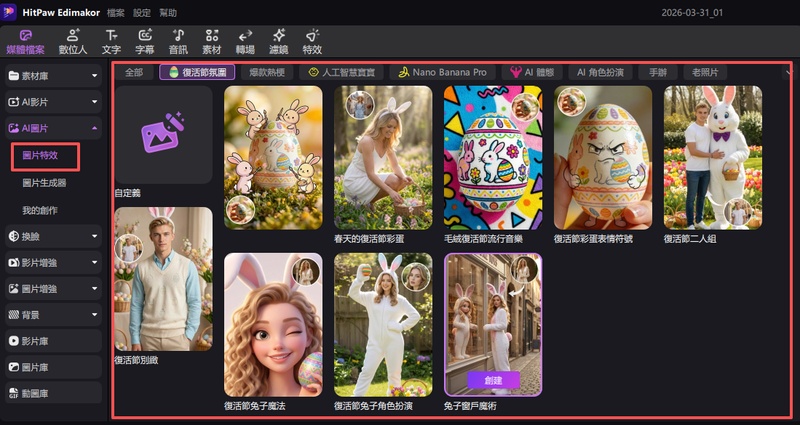Image resolution: width=800 pixels, height=425 pixels.
Task: Expand the 換臉 sidebar section
Action: point(53,236)
